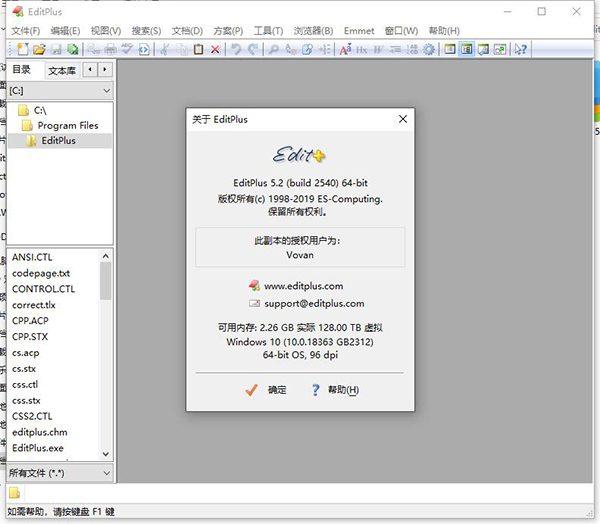The image size is (600, 524).
Task: Click the Save All toolbar icon
Action: pyautogui.click(x=73, y=49)
